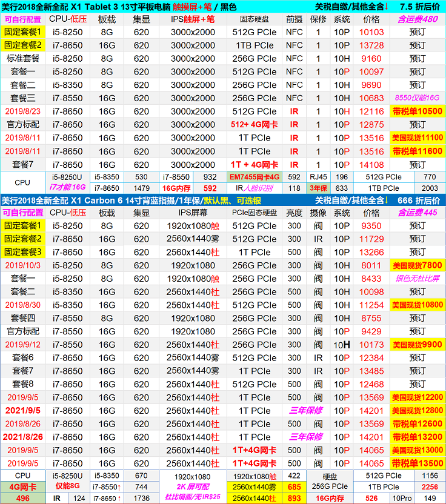This screenshot has height=504, width=446.
Task: Select the 带税单11600 cell
Action: [418, 151]
